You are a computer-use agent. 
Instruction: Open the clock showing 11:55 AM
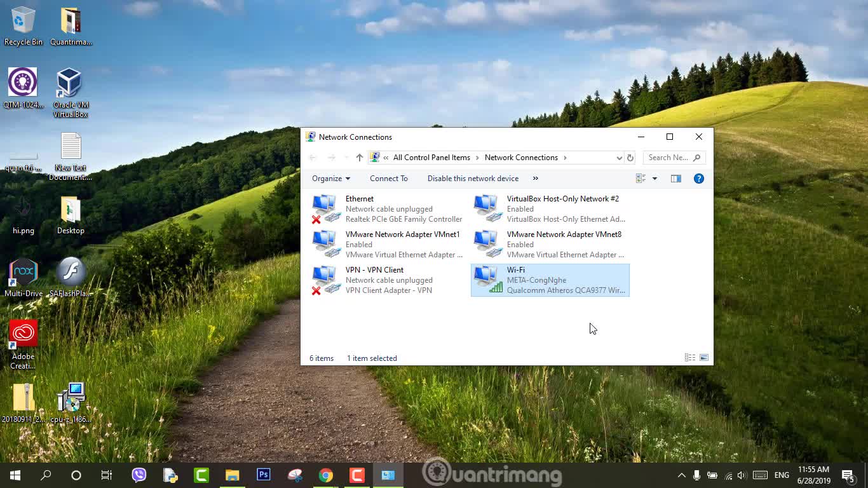(x=813, y=475)
